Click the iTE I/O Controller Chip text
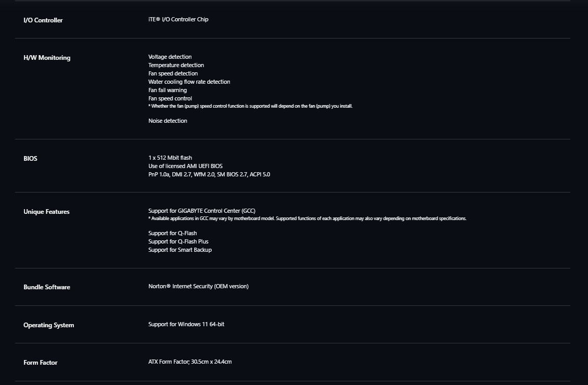The image size is (588, 385). [178, 19]
